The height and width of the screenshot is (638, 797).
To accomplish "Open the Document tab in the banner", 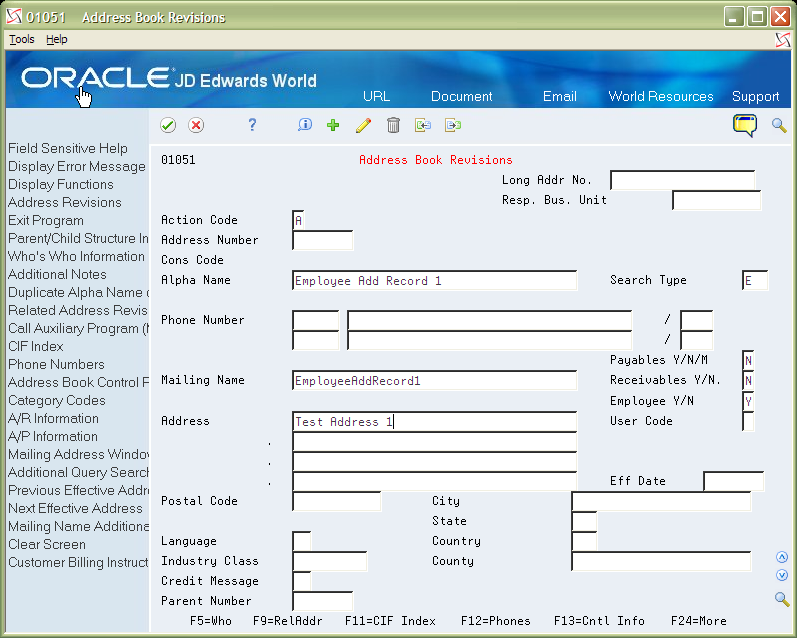I will (462, 96).
